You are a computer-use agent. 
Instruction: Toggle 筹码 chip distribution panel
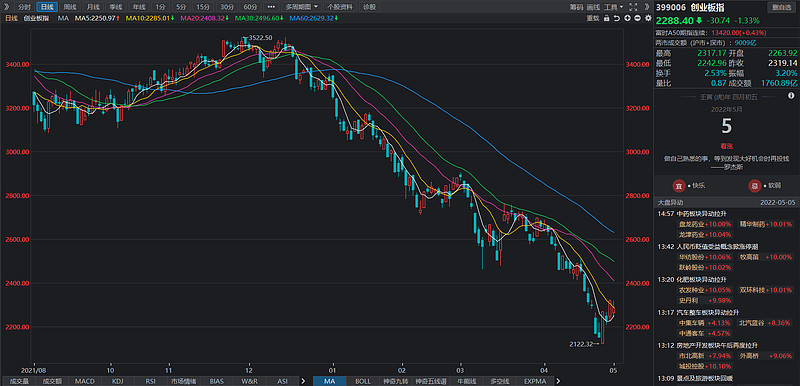[576, 7]
